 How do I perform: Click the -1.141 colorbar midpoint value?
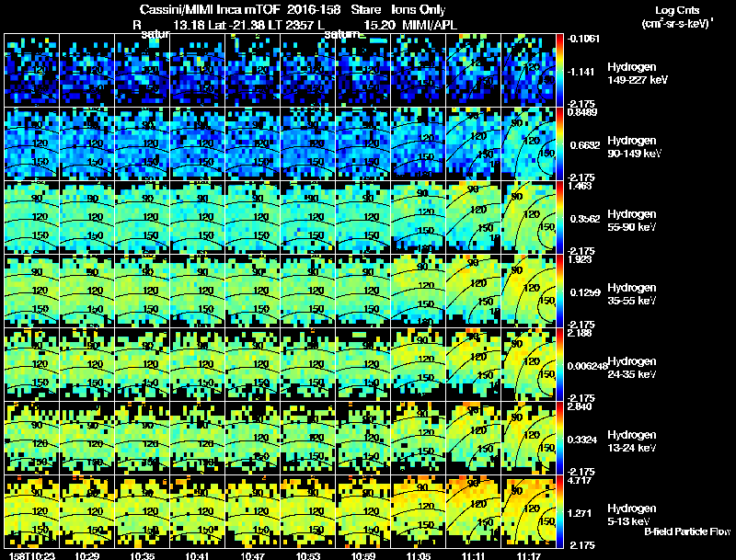[x=581, y=72]
